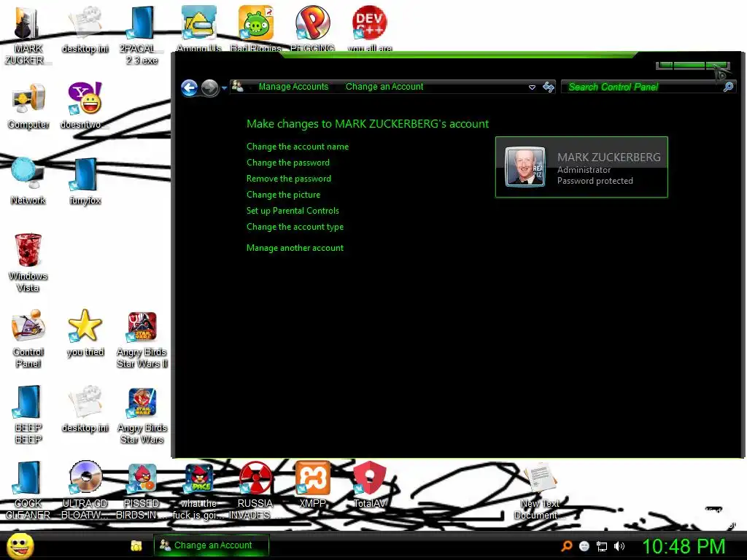Open the ULTRA CD BLOATW... disc icon
The height and width of the screenshot is (560, 747).
85,490
